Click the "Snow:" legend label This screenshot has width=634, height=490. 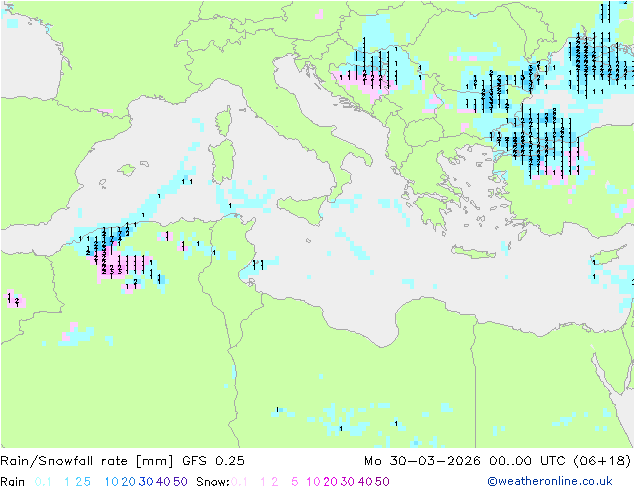tap(213, 482)
